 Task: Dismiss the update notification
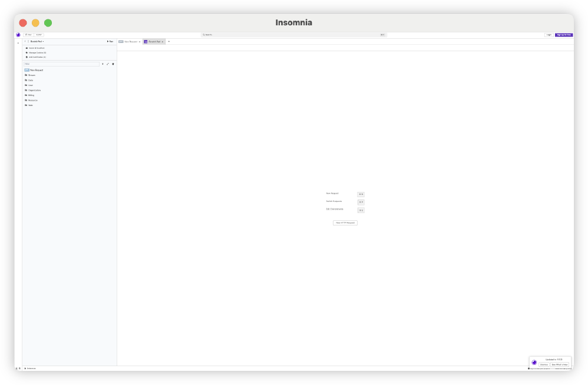[544, 364]
